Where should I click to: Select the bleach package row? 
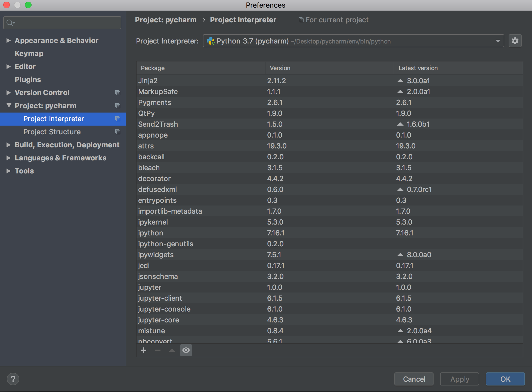pos(330,168)
